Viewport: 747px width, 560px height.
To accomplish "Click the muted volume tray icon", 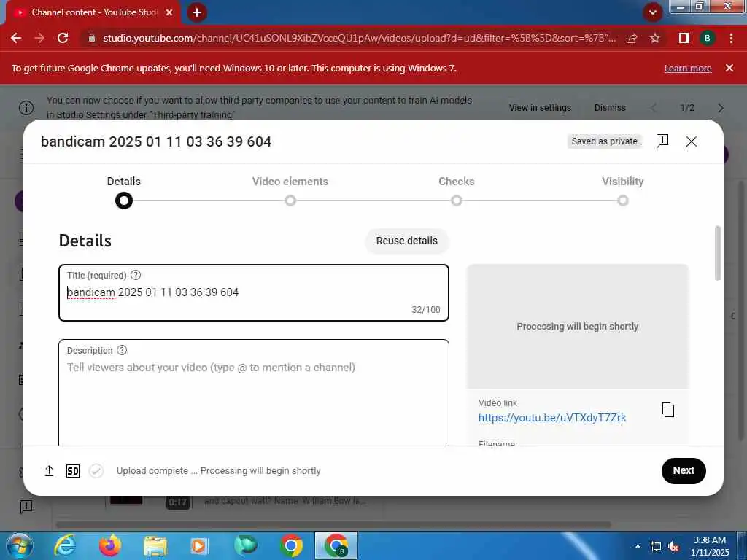I will click(673, 547).
